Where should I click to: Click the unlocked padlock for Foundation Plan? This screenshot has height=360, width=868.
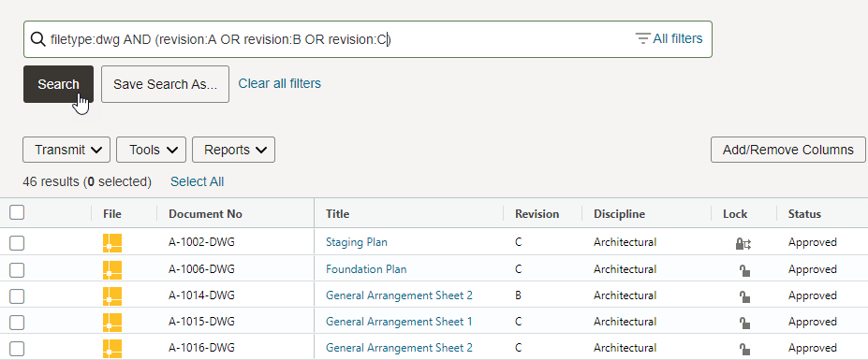click(744, 270)
